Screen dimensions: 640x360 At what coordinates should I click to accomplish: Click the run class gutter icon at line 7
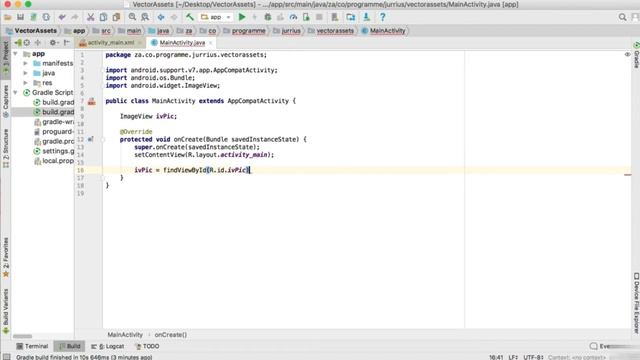tap(91, 101)
